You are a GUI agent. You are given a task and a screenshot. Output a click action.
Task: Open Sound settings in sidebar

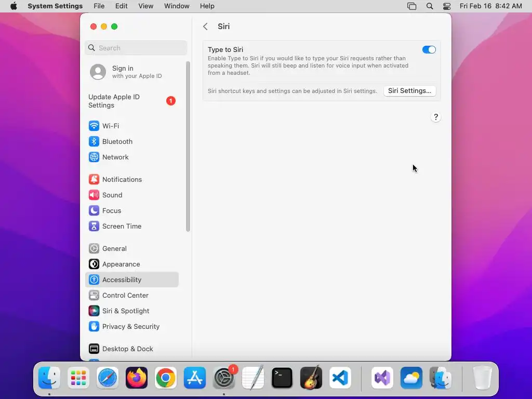pos(131,195)
